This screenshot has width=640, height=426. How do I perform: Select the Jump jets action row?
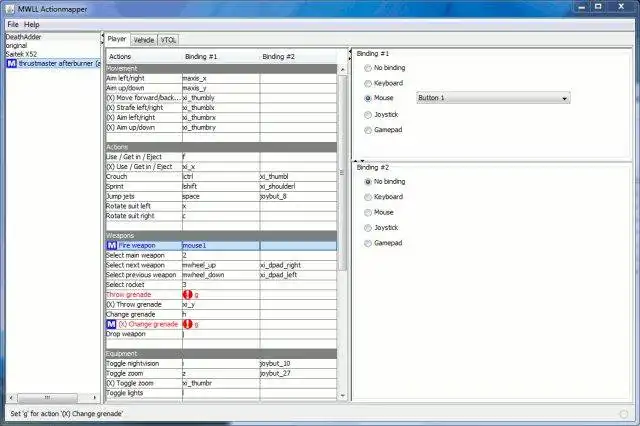pos(221,196)
